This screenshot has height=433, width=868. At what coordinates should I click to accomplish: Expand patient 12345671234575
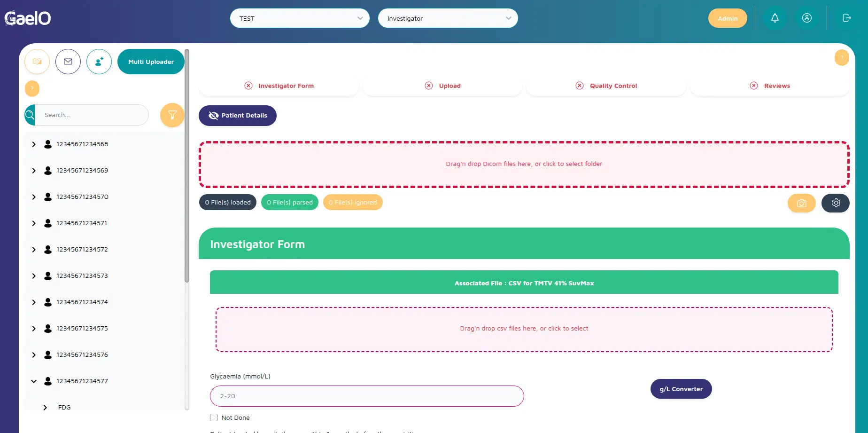pyautogui.click(x=34, y=329)
